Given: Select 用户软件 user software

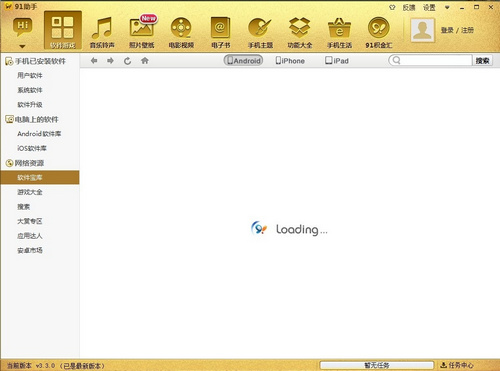Looking at the screenshot, I should tap(30, 76).
